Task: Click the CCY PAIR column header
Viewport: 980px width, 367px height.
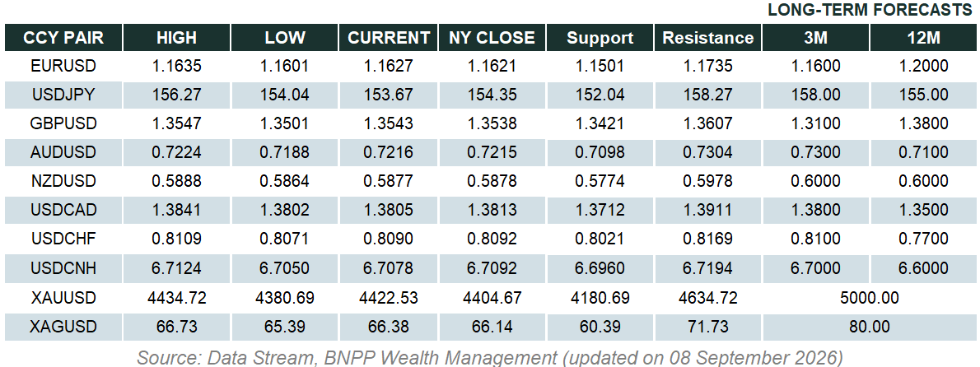Action: coord(63,38)
